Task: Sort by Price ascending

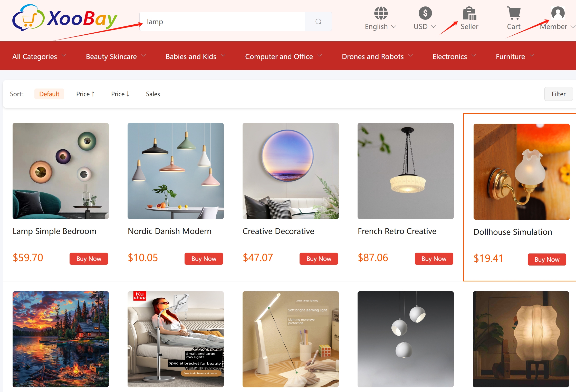Action: [x=85, y=94]
